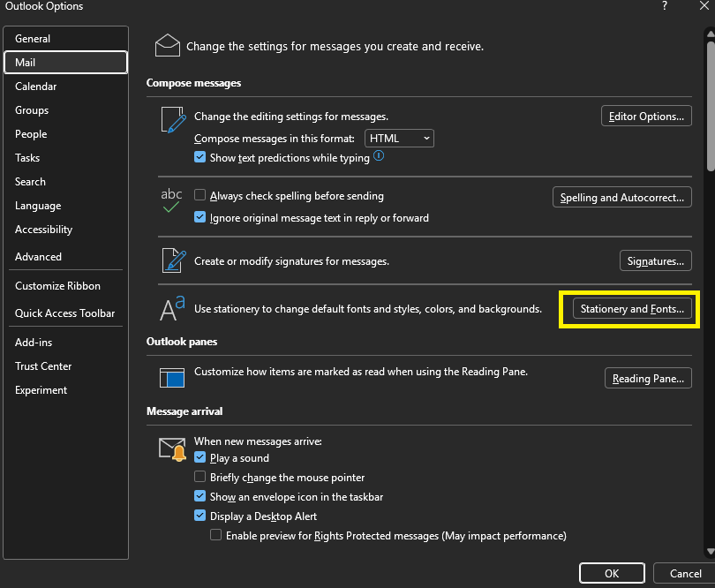Click the envelope with bell icon
This screenshot has height=588, width=715.
[x=172, y=449]
